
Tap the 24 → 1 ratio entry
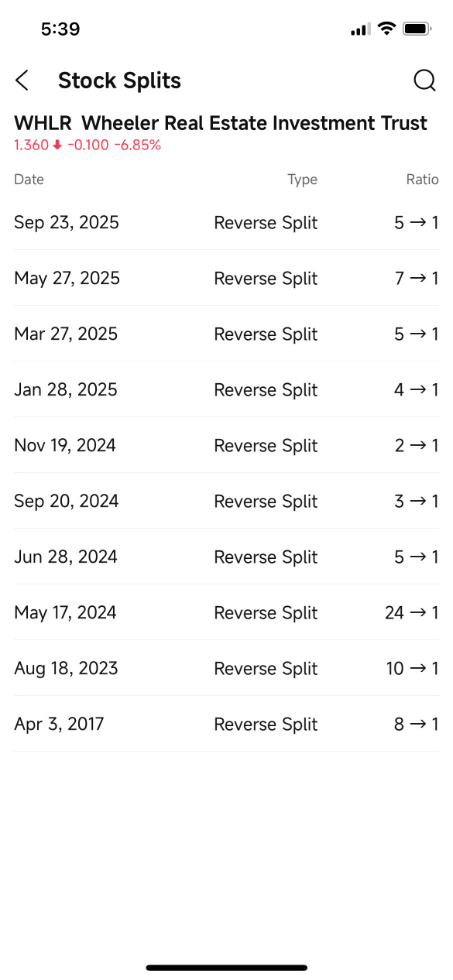tap(411, 613)
